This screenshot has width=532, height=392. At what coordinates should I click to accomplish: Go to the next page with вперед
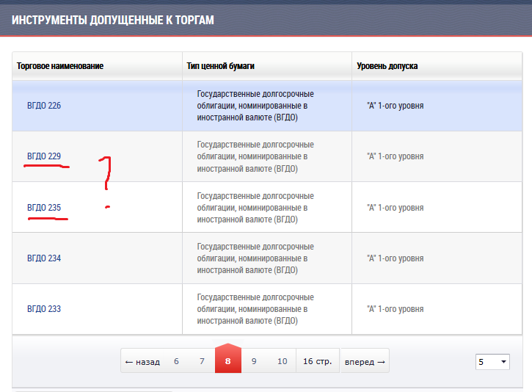[365, 362]
